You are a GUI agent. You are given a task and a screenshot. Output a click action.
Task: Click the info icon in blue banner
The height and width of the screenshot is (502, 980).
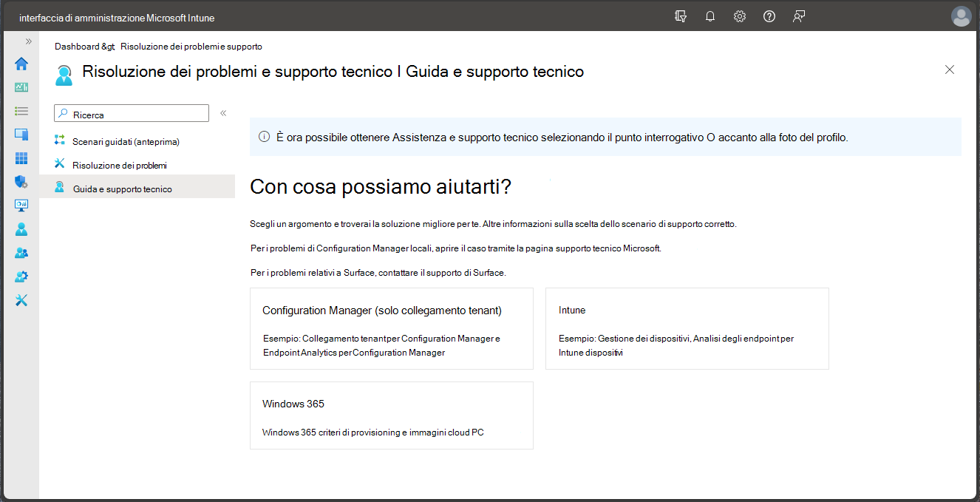[264, 137]
